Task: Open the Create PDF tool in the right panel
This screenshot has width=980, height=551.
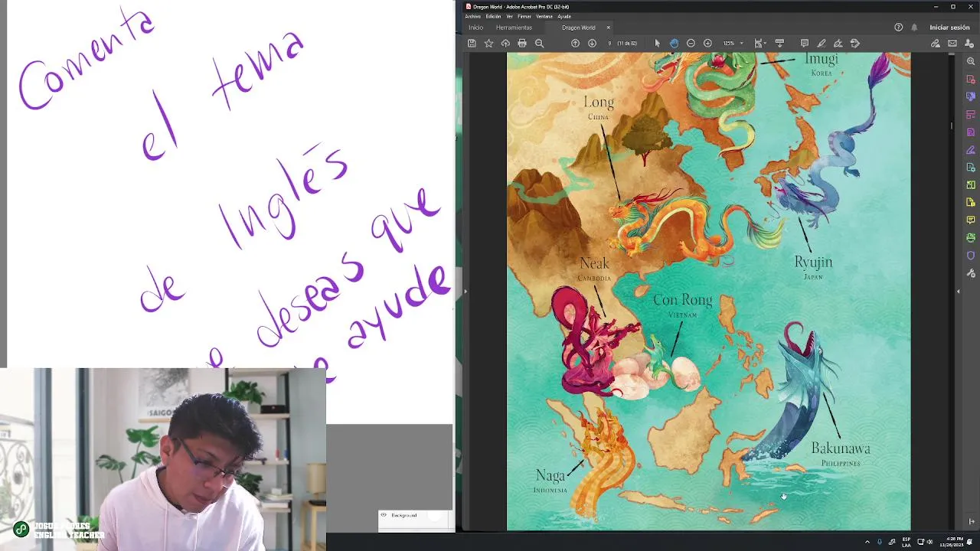Action: 971,132
